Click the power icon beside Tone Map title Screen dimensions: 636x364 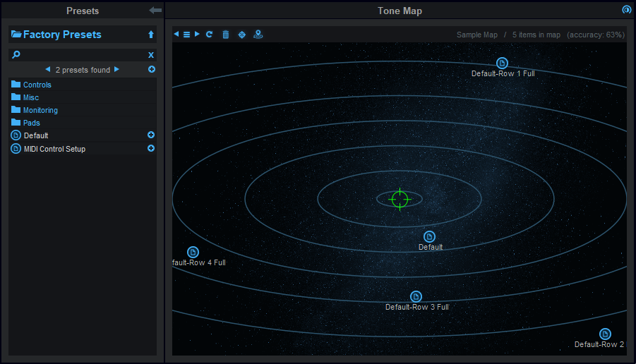tap(626, 10)
